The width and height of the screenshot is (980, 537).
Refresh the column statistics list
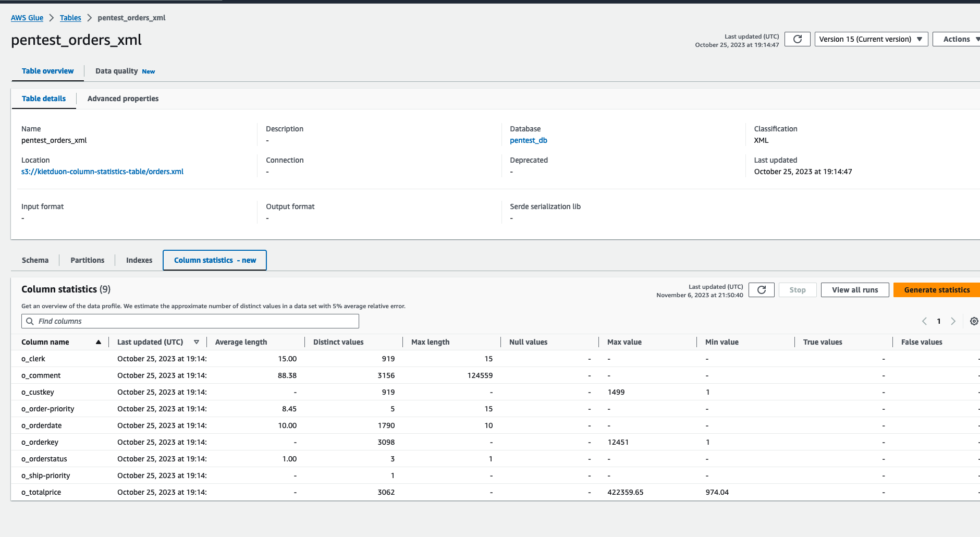tap(761, 290)
